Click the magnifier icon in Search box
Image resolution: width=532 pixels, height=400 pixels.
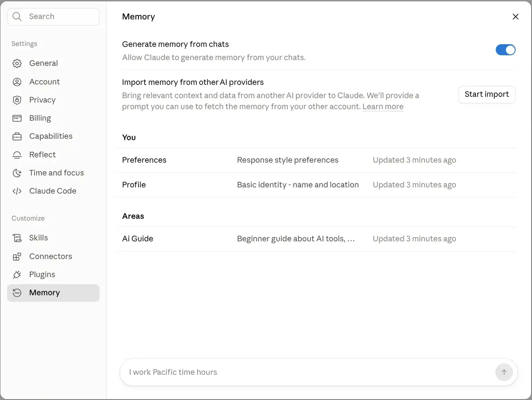point(17,17)
